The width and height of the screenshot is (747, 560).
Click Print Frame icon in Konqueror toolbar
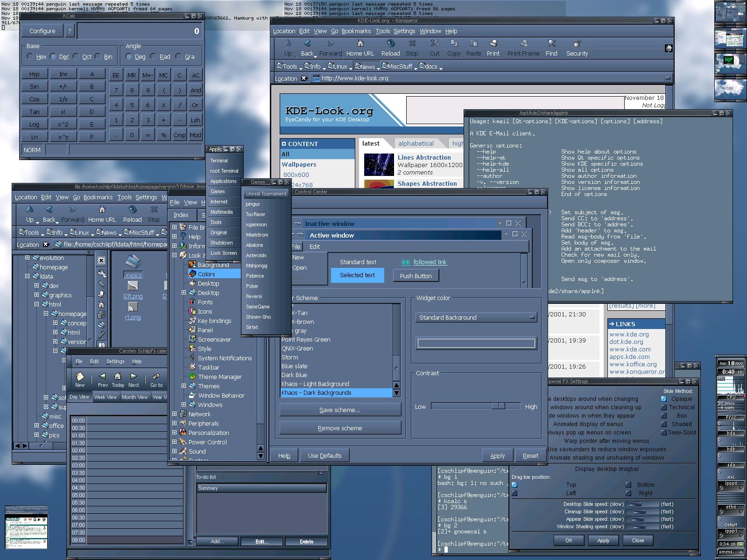524,44
